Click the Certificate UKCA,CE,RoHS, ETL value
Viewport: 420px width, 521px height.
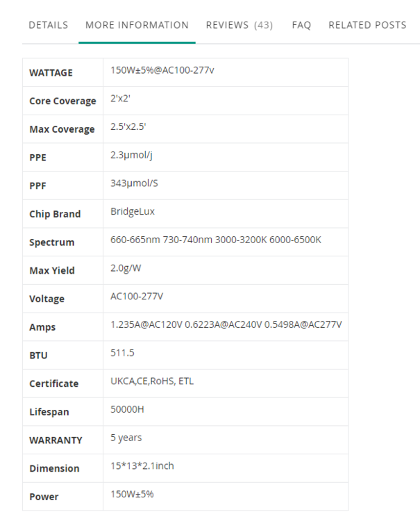tap(152, 381)
